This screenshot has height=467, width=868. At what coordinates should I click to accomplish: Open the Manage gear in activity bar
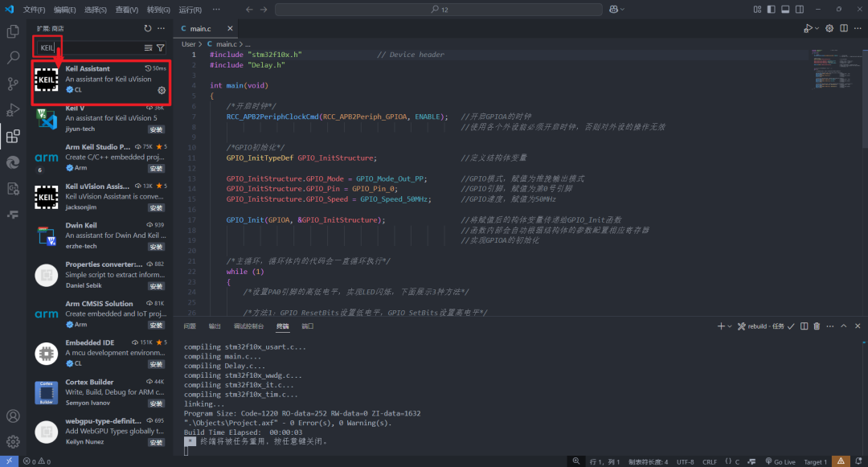pos(13,441)
